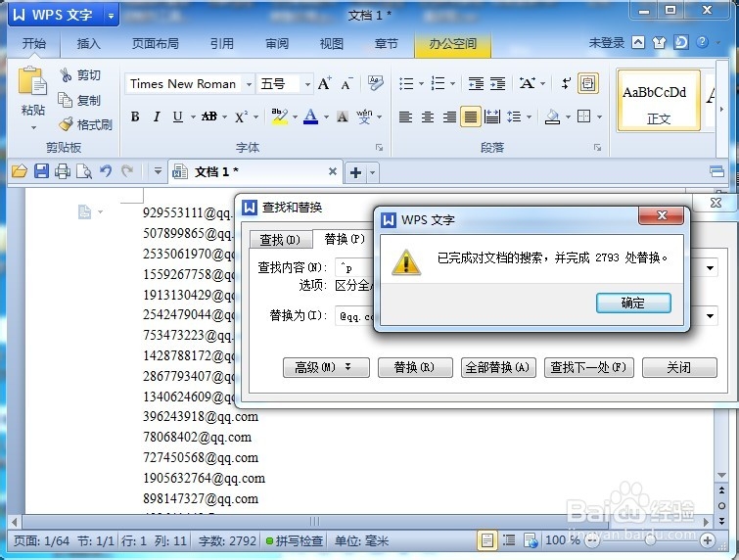Click the Undo arrow icon
739x560 pixels.
[106, 170]
